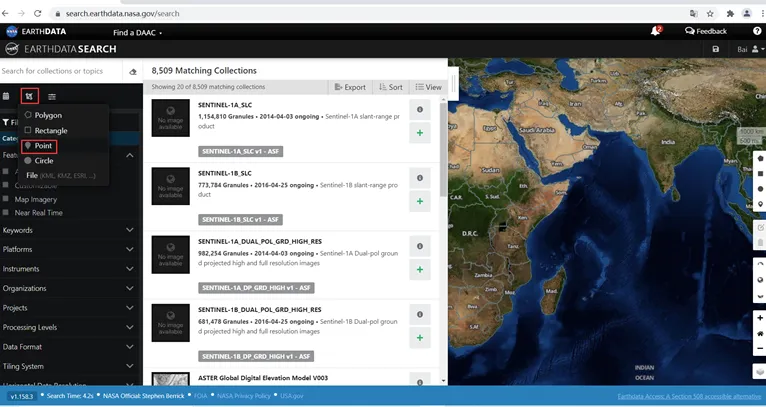
Task: Select the map polygon draw tool
Action: click(760, 159)
